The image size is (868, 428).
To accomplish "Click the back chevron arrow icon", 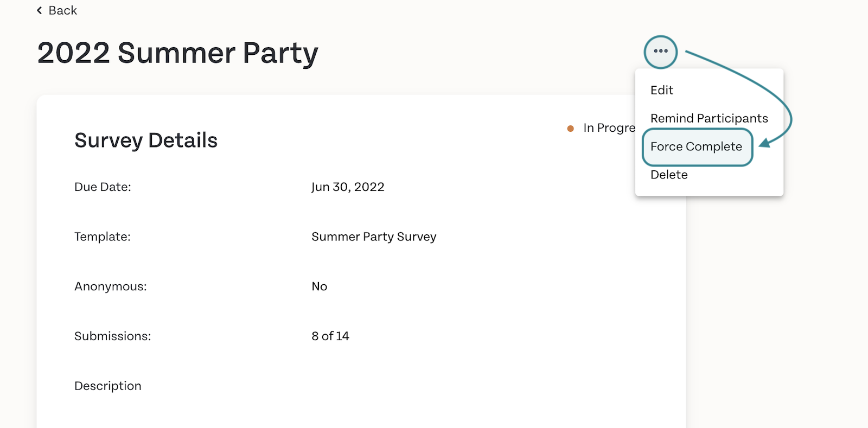I will pyautogui.click(x=39, y=10).
